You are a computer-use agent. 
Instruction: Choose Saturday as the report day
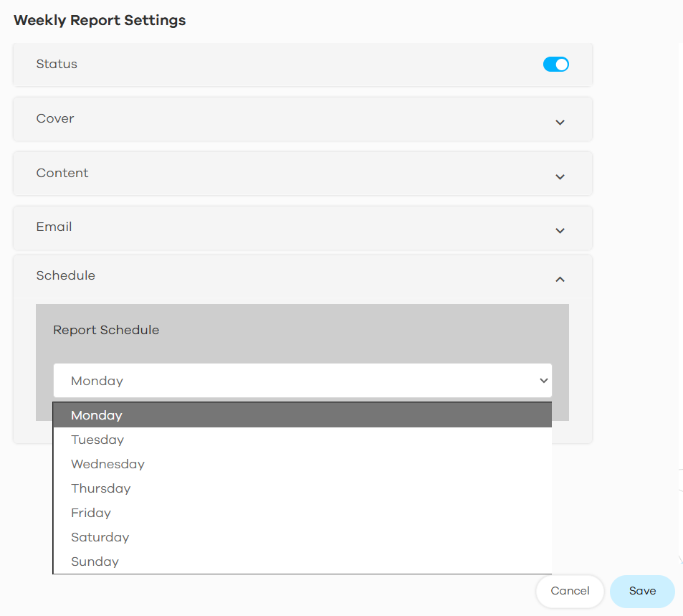[x=302, y=537]
